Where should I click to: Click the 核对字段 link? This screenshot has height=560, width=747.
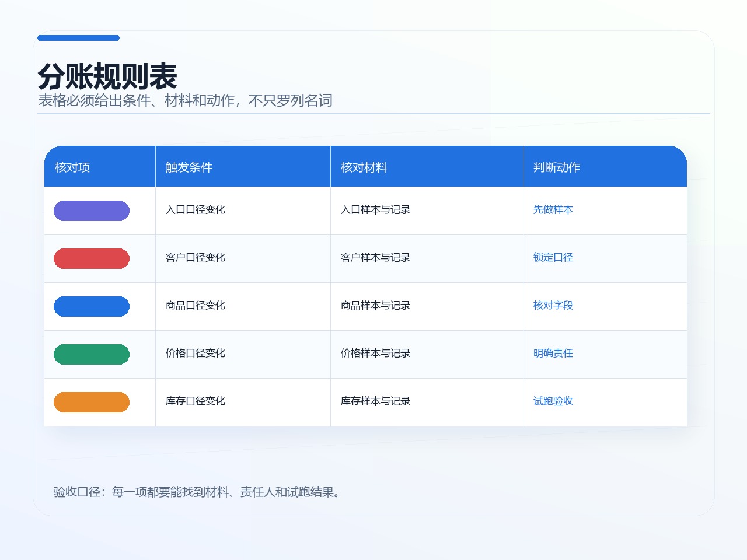[553, 305]
